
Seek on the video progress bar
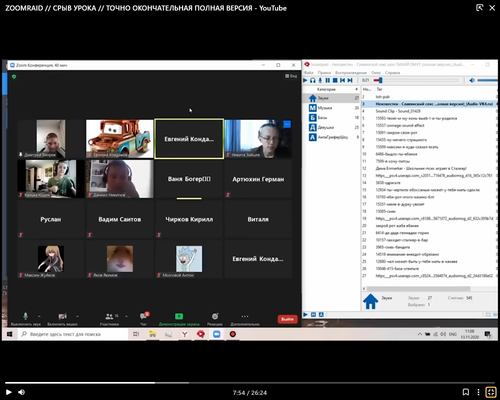[250, 383]
